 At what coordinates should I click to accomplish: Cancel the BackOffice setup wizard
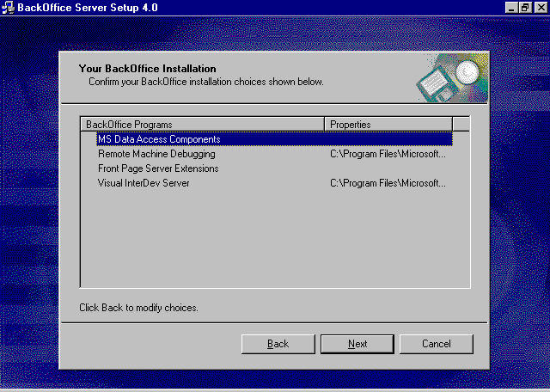[x=436, y=344]
